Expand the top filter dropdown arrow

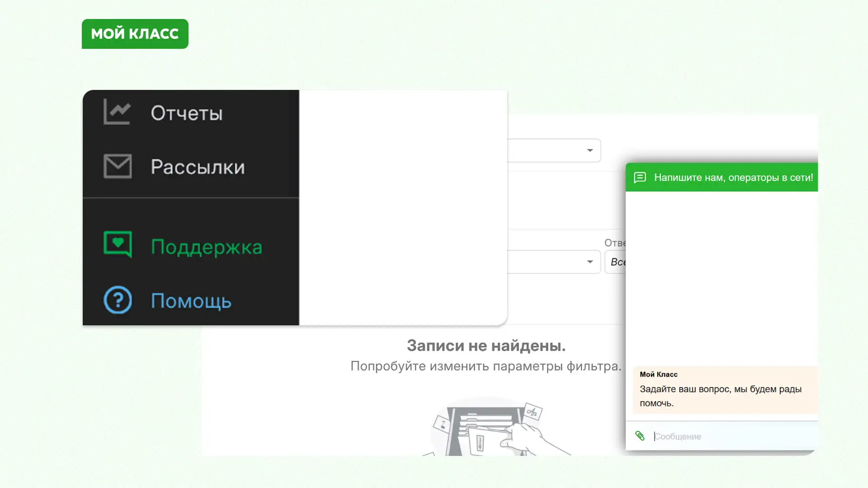[x=590, y=150]
